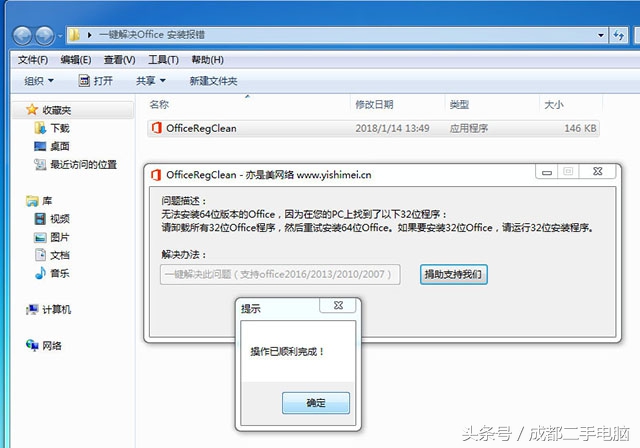Open the address bar history dropdown
Viewport: 640px width, 448px height.
click(600, 35)
